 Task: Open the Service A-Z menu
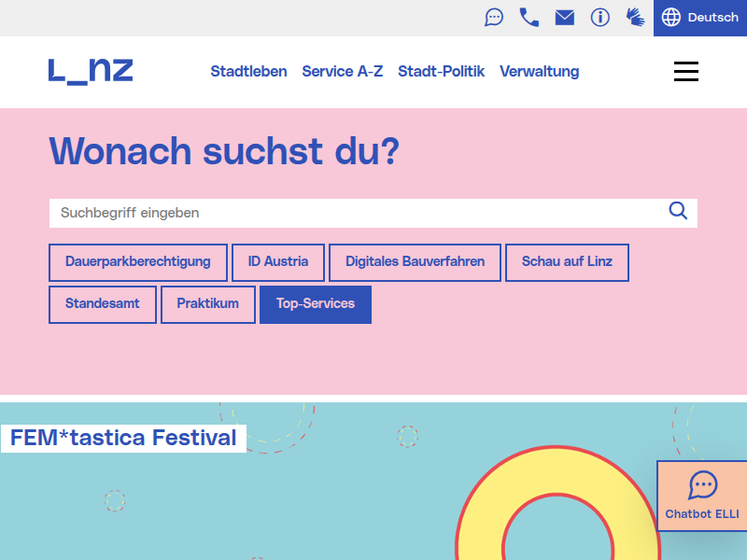click(342, 72)
